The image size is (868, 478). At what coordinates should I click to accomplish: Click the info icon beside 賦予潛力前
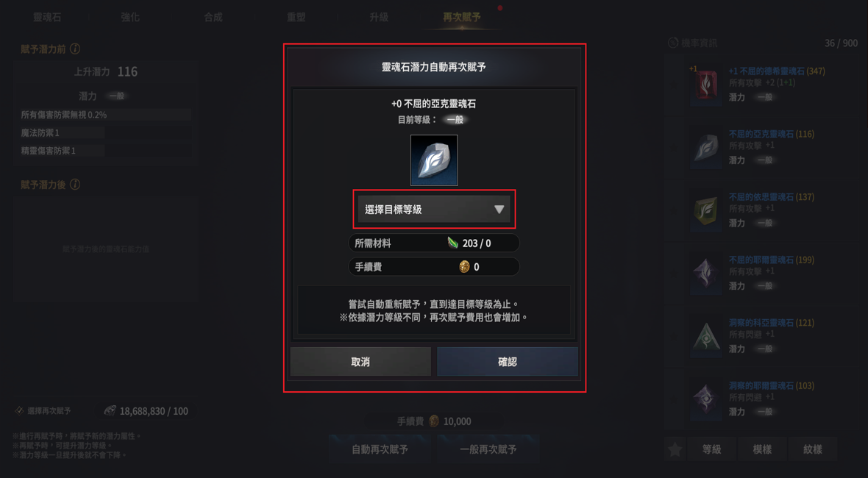click(x=75, y=49)
